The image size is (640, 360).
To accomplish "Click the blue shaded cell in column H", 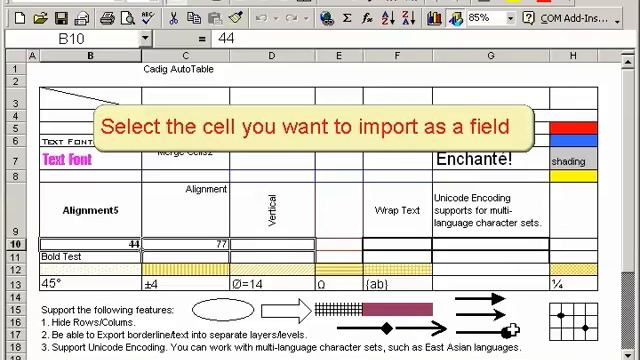I will (x=573, y=140).
